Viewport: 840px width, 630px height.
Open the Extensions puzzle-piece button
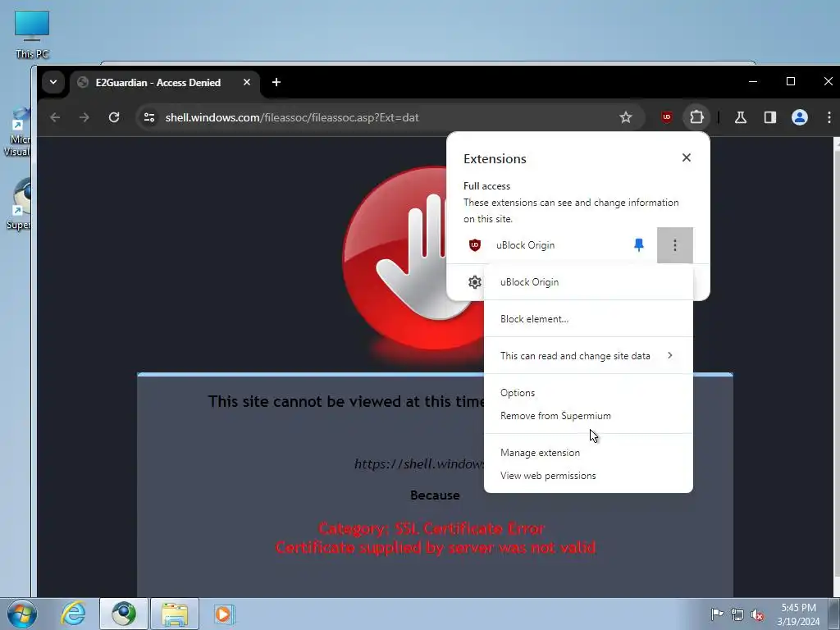pos(696,117)
